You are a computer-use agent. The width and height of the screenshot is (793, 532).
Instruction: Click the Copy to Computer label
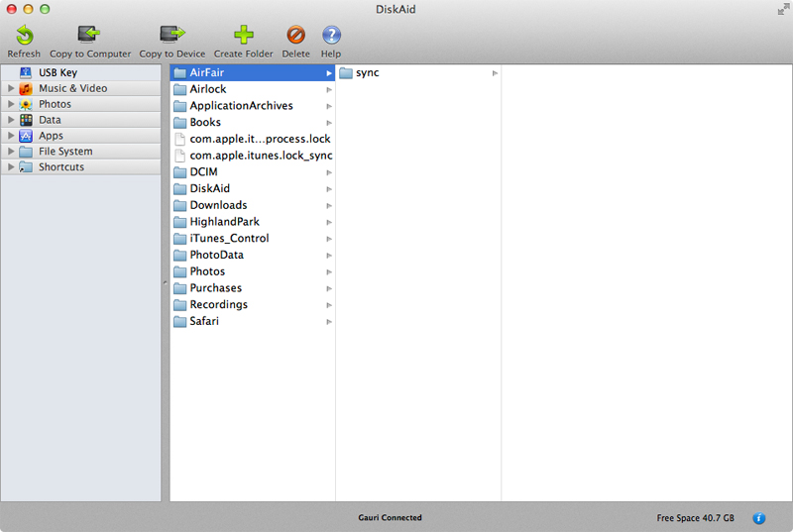[x=90, y=53]
